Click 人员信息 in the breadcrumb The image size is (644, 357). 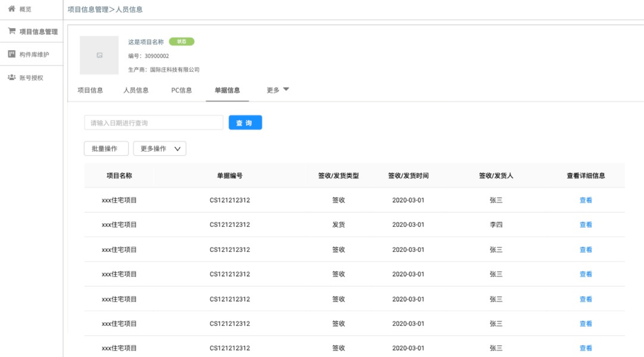[x=129, y=9]
